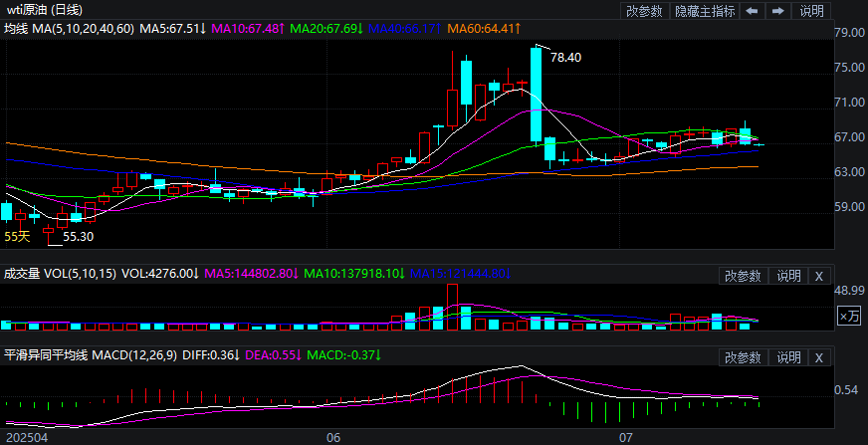Open 改参数 in the 成交量 panel

[x=743, y=276]
